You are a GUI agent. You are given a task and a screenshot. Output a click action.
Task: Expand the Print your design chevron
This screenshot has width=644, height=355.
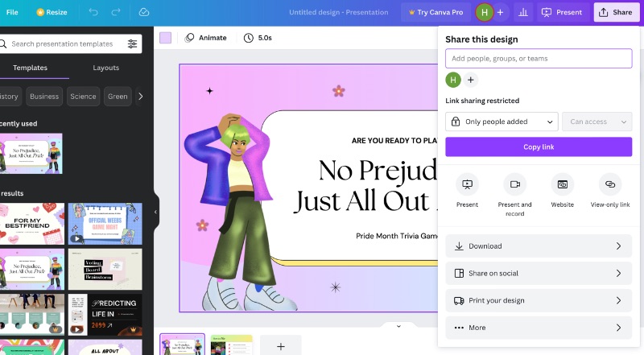618,300
